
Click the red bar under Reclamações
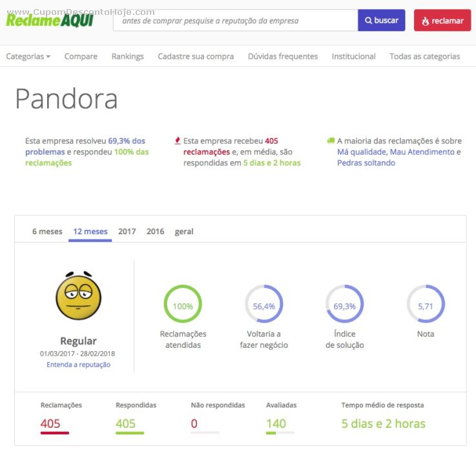coord(55,433)
